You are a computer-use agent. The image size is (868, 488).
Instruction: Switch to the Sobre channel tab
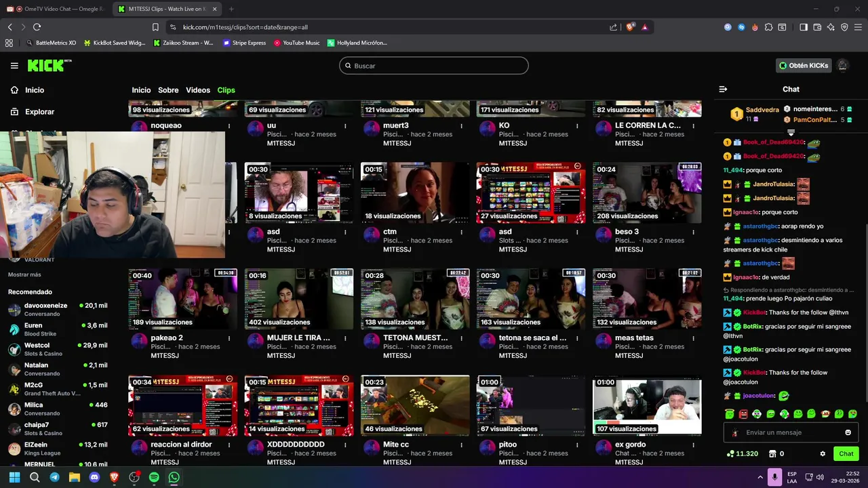[168, 90]
